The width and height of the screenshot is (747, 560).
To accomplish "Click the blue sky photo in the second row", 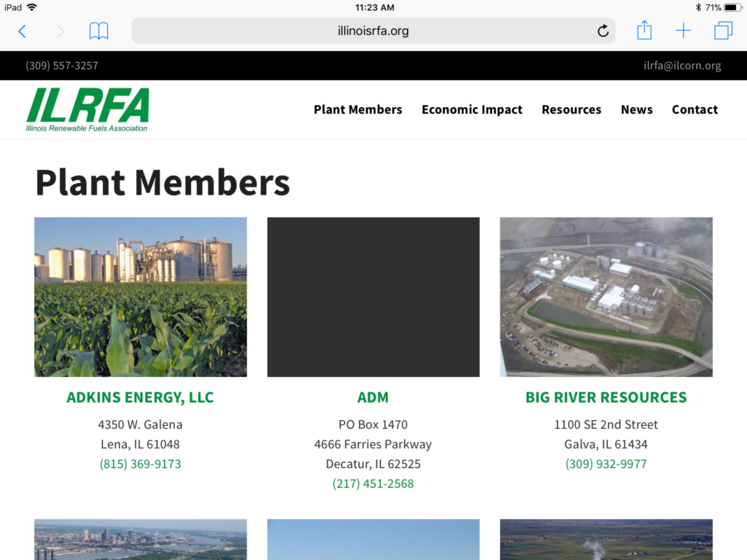I will 373,540.
